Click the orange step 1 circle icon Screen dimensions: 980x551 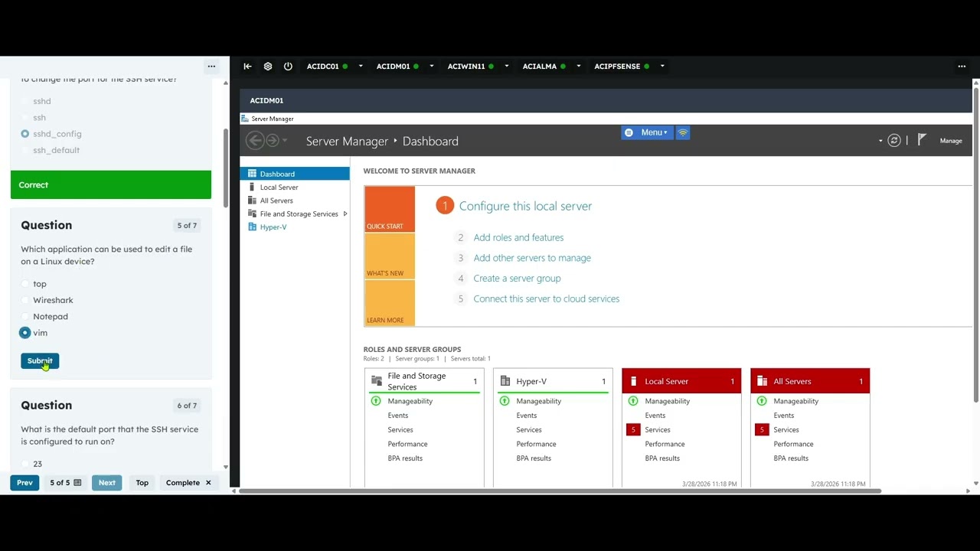click(445, 205)
